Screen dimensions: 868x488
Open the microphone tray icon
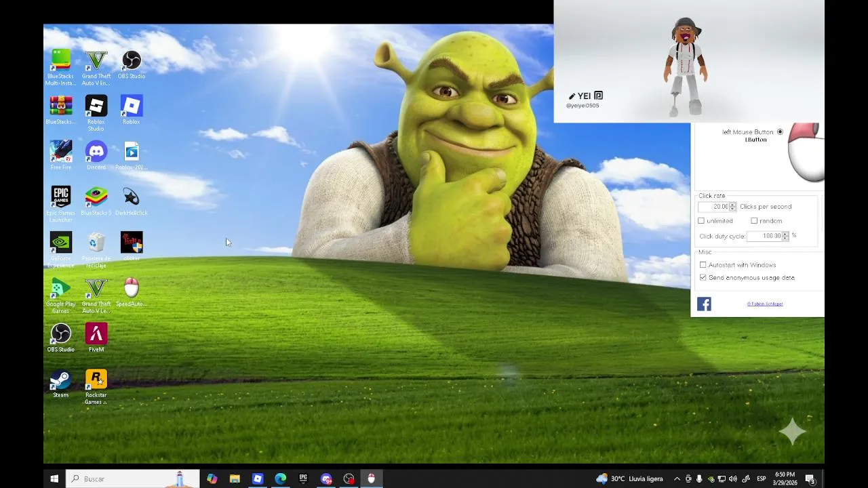coord(699,479)
